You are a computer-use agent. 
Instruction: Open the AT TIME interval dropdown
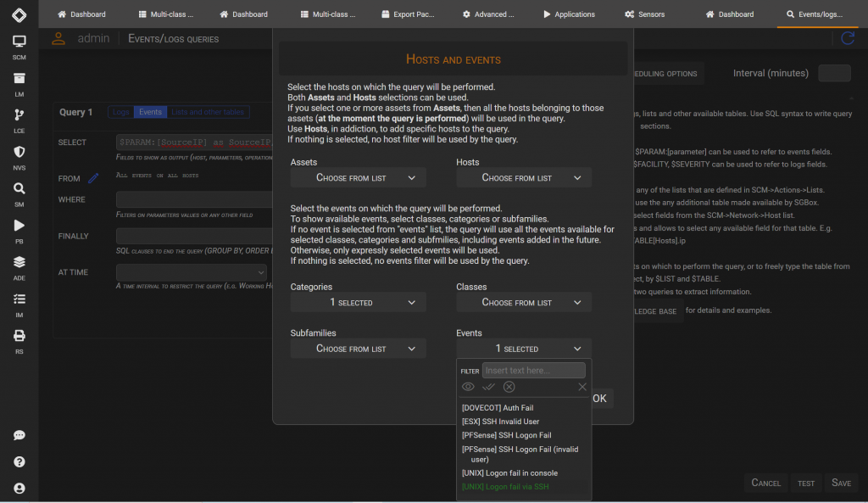click(x=192, y=272)
